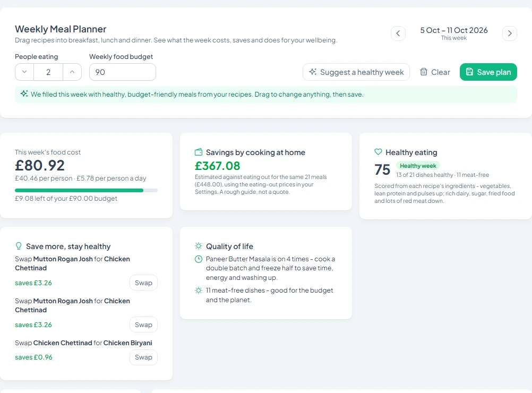
Task: Click the healthy eating score 75
Action: (382, 170)
